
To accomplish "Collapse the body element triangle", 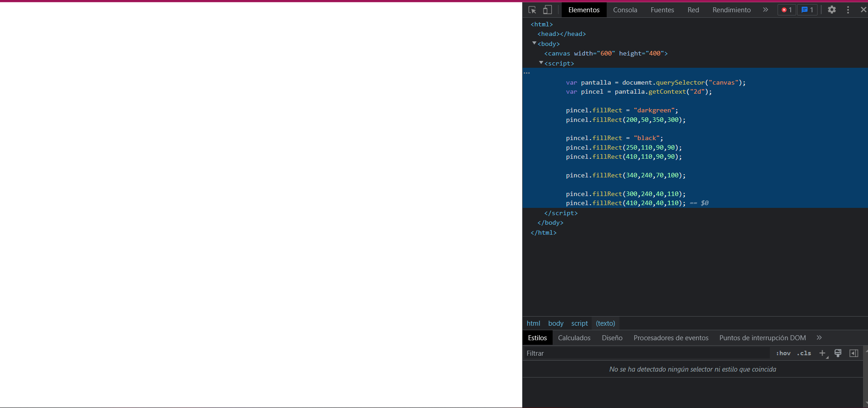I will (534, 43).
